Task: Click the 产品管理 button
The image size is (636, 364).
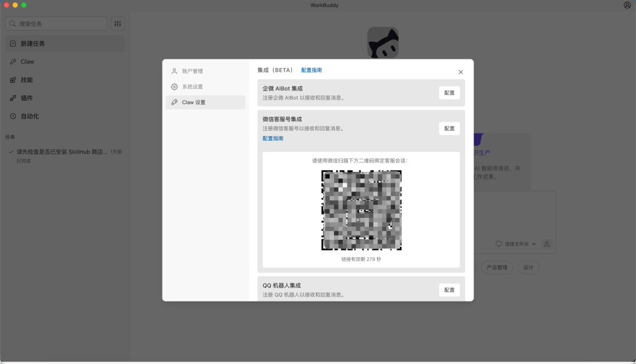Action: [496, 267]
